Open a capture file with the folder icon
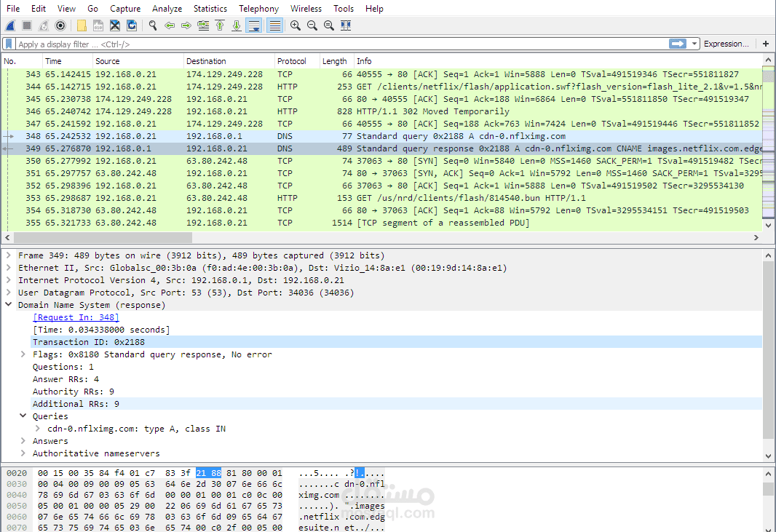The width and height of the screenshot is (776, 532). 82,25
